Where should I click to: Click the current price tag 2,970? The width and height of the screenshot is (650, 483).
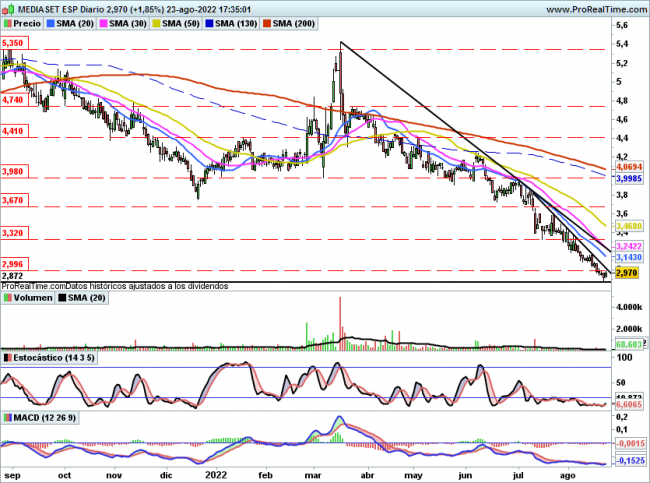pyautogui.click(x=626, y=272)
